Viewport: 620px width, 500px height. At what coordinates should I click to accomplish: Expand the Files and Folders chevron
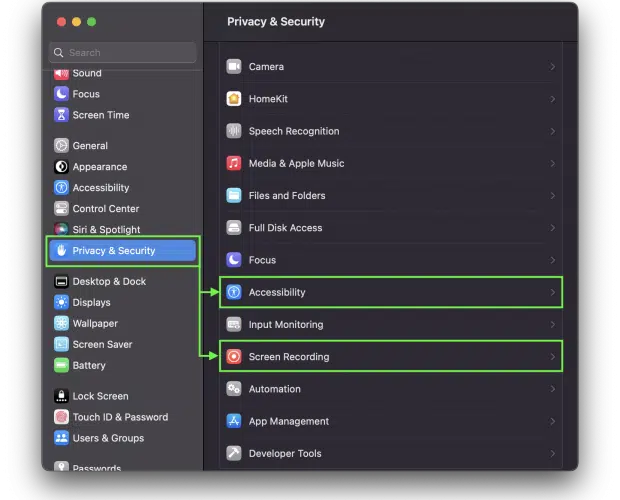552,196
